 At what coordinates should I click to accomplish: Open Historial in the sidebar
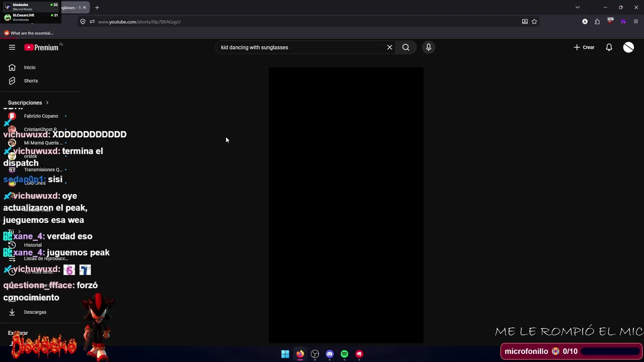33,245
